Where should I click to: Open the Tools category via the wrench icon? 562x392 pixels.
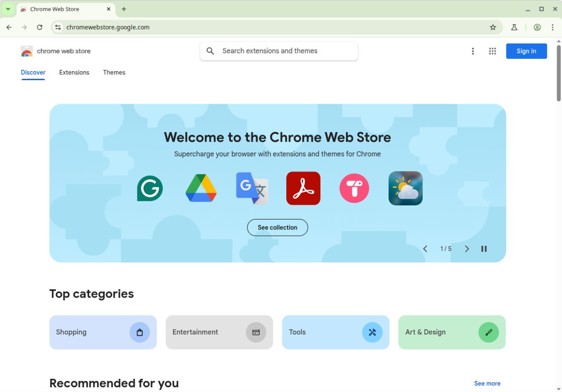[x=372, y=332]
